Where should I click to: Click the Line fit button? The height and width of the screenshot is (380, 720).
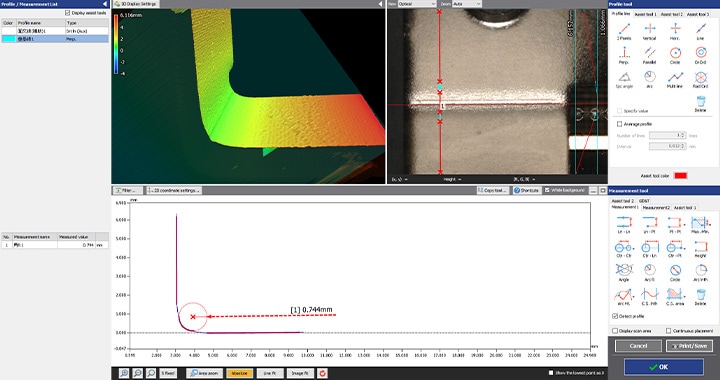point(270,373)
